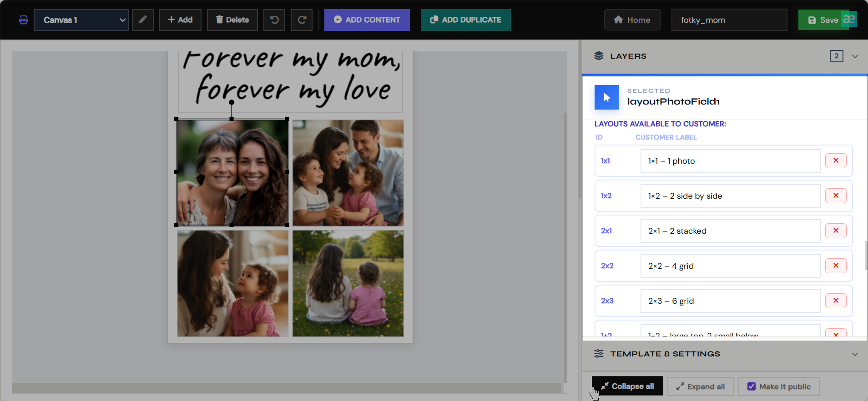Click the ID column header
The width and height of the screenshot is (868, 401).
599,137
